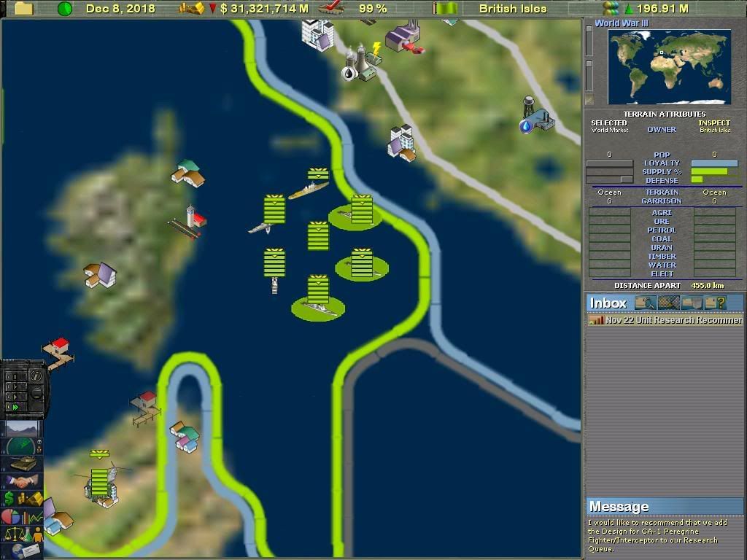Click the DISTANCE APART 455.0 km readout

tap(669, 286)
